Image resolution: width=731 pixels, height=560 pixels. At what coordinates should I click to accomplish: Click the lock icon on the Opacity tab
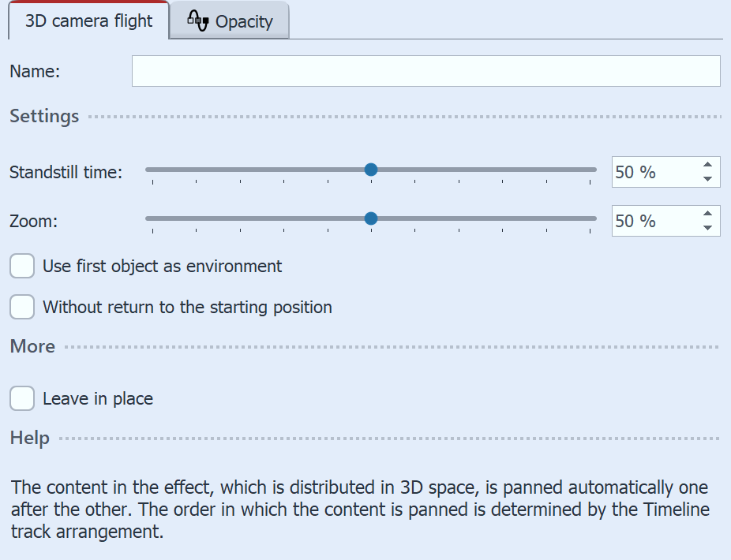[197, 21]
